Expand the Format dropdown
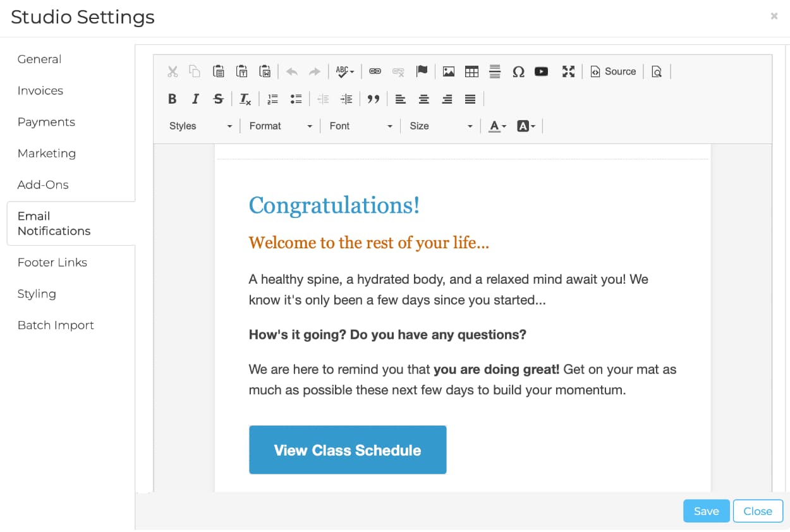Screen dimensions: 790x532 tap(281, 126)
